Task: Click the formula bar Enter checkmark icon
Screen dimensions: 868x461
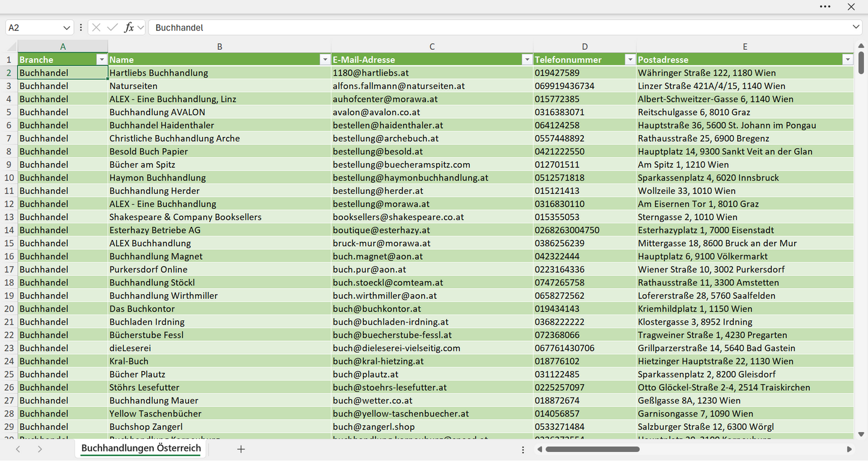Action: [112, 28]
